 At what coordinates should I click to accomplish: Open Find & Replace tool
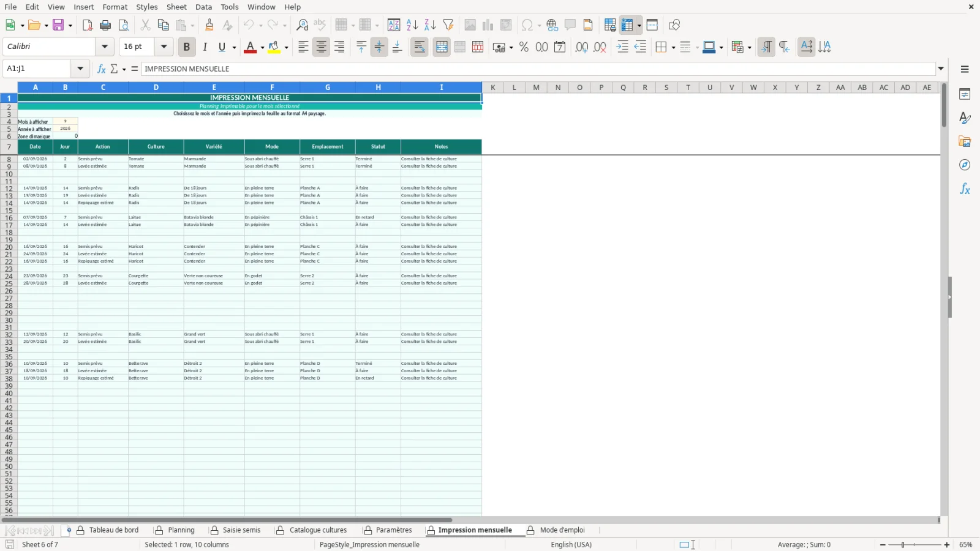[302, 25]
